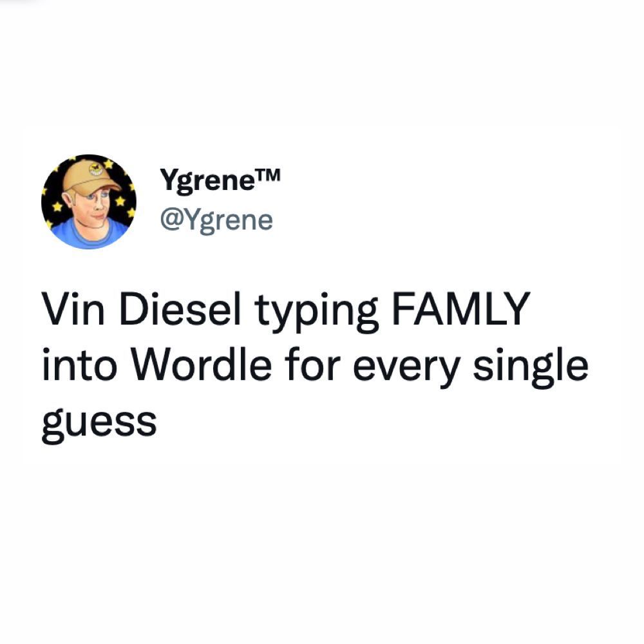This screenshot has height=644, width=644.
Task: Click the logo badge on the avatar's cap
Action: [x=96, y=170]
